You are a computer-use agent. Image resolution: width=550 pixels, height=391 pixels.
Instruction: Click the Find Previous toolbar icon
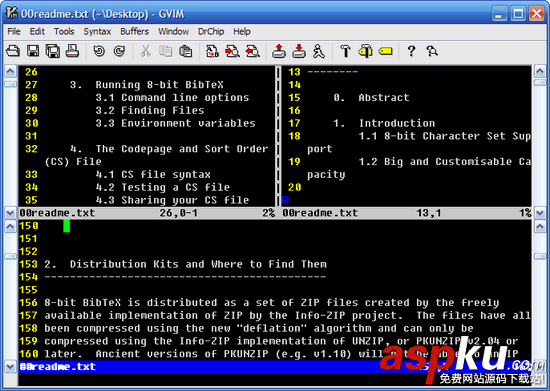click(x=253, y=51)
